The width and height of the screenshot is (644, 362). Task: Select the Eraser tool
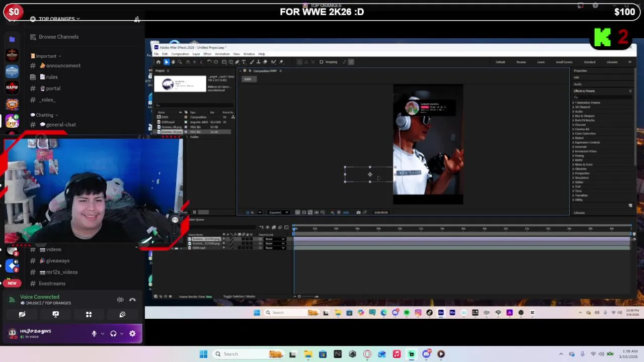[265, 62]
